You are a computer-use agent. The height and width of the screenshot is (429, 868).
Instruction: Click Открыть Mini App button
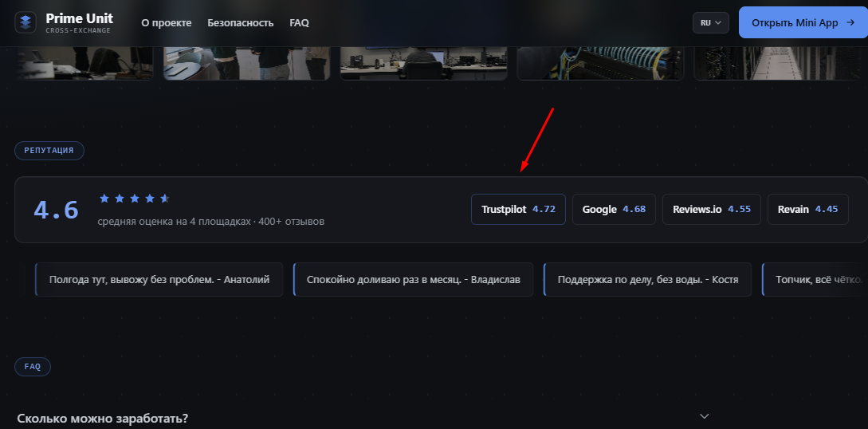click(x=803, y=22)
